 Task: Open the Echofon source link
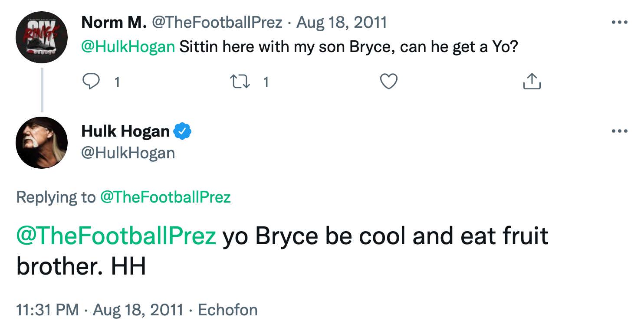tap(228, 310)
